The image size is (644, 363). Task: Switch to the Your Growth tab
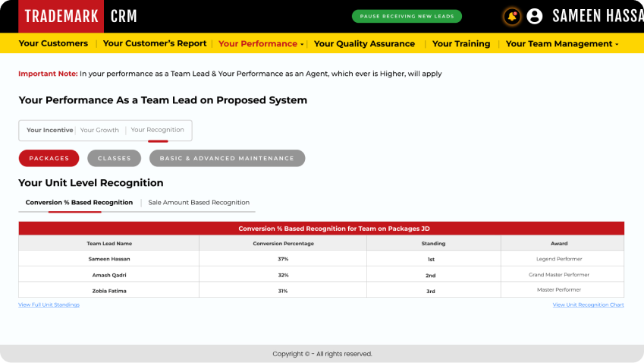(x=100, y=130)
